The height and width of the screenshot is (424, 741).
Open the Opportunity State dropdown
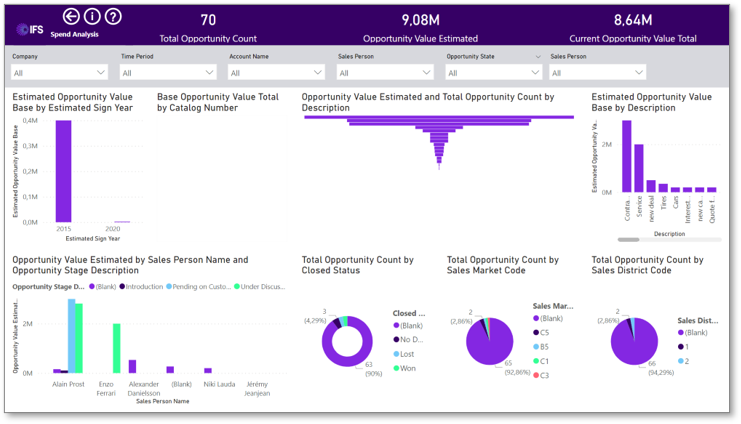[494, 72]
